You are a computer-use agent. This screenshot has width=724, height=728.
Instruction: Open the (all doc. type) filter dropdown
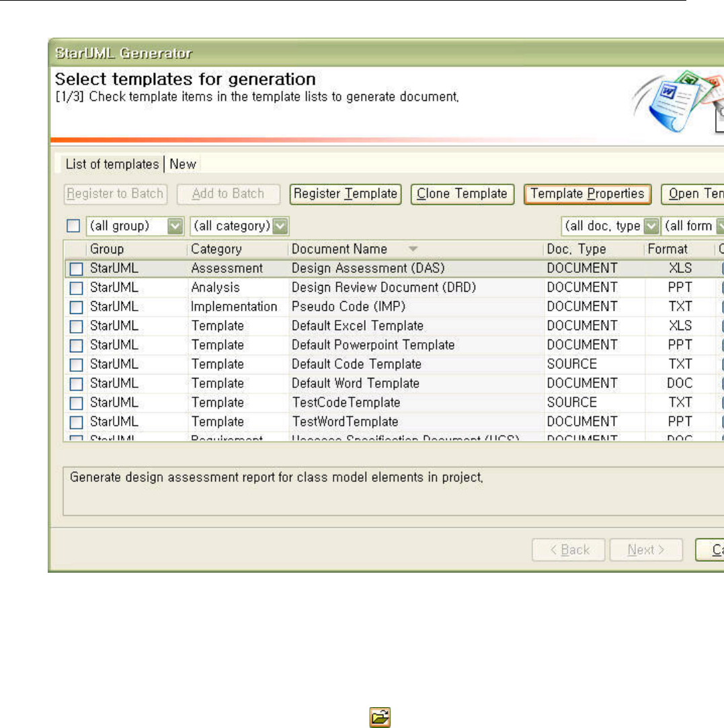tap(651, 226)
